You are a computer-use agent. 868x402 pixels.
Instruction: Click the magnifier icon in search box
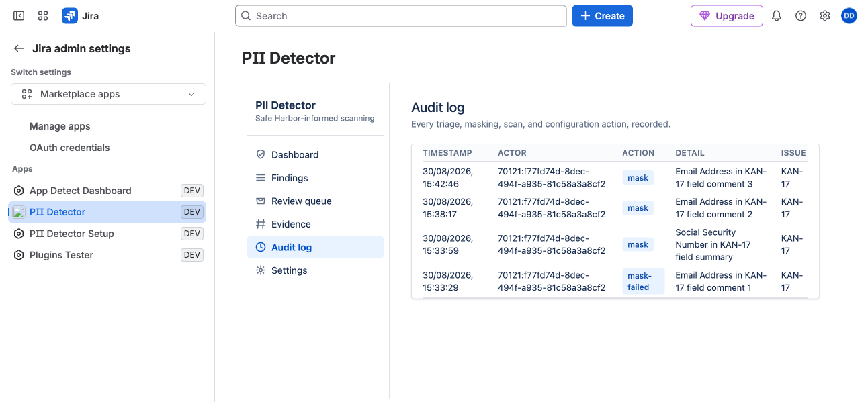247,16
